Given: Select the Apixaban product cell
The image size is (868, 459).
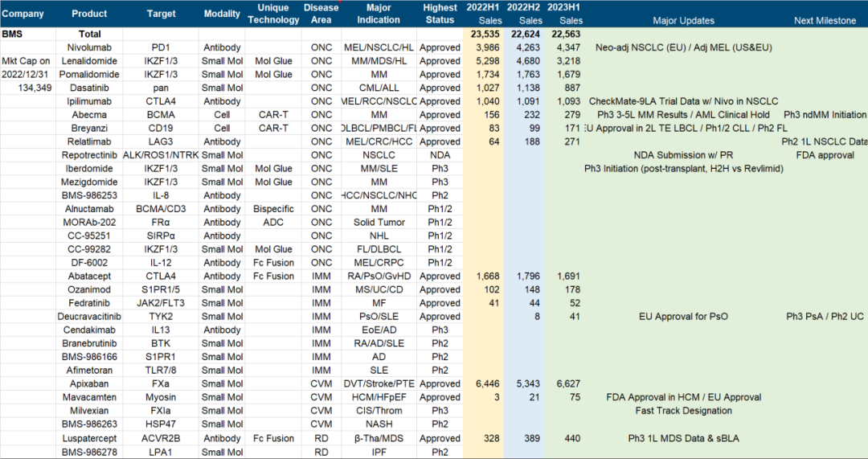Looking at the screenshot, I should [x=89, y=383].
